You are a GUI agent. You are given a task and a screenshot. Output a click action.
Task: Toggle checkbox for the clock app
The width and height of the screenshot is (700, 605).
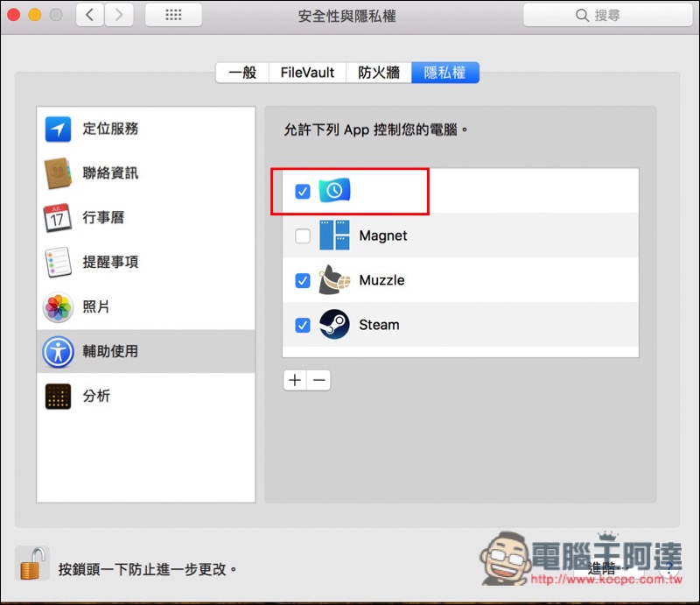(x=303, y=191)
